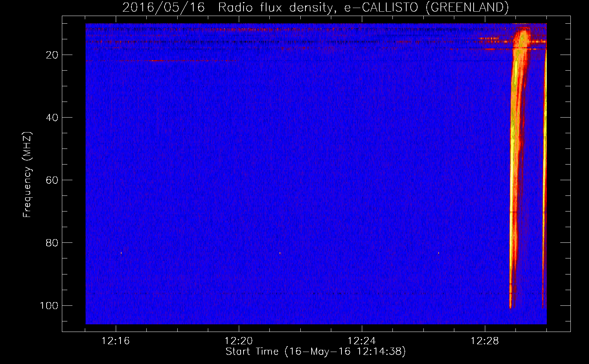Click the 20 frequency tick label
Image resolution: width=589 pixels, height=364 pixels.
[x=52, y=55]
